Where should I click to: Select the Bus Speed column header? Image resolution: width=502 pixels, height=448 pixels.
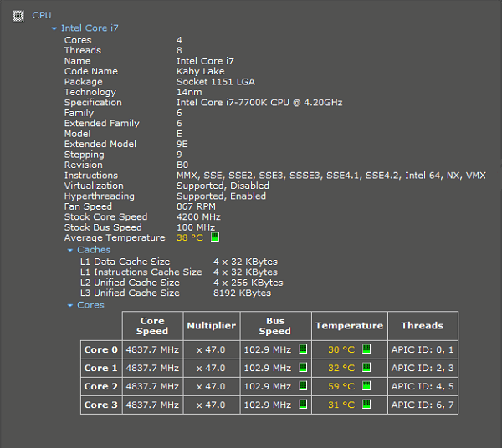[x=275, y=326]
